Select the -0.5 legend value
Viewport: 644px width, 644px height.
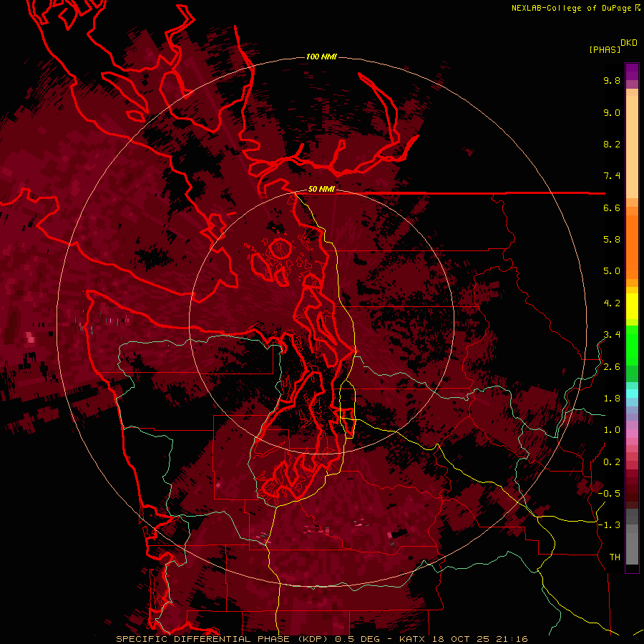[609, 494]
